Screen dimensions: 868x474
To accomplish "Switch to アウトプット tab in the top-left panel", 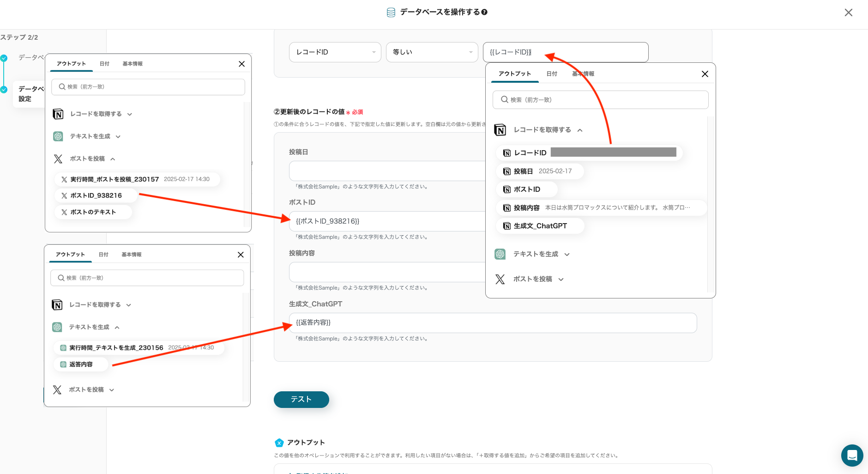I will [71, 64].
